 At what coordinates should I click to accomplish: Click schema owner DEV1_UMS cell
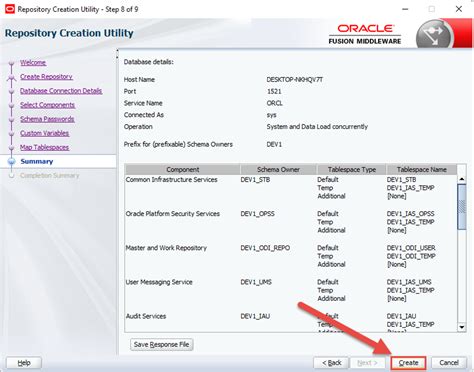coord(256,282)
